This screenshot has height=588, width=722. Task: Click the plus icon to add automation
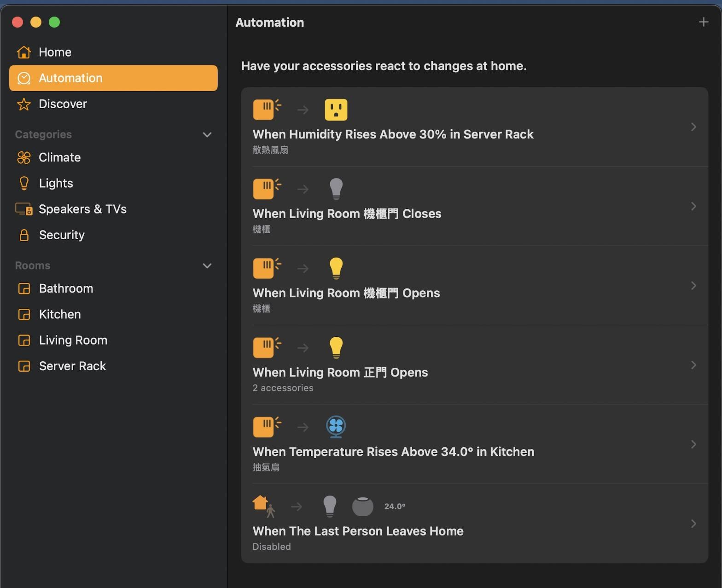click(703, 22)
